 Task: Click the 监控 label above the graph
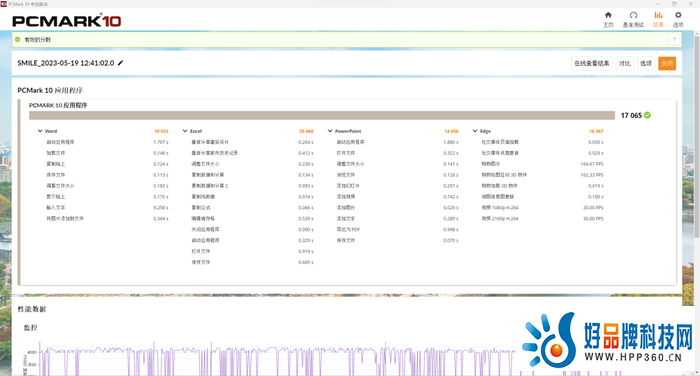30,328
